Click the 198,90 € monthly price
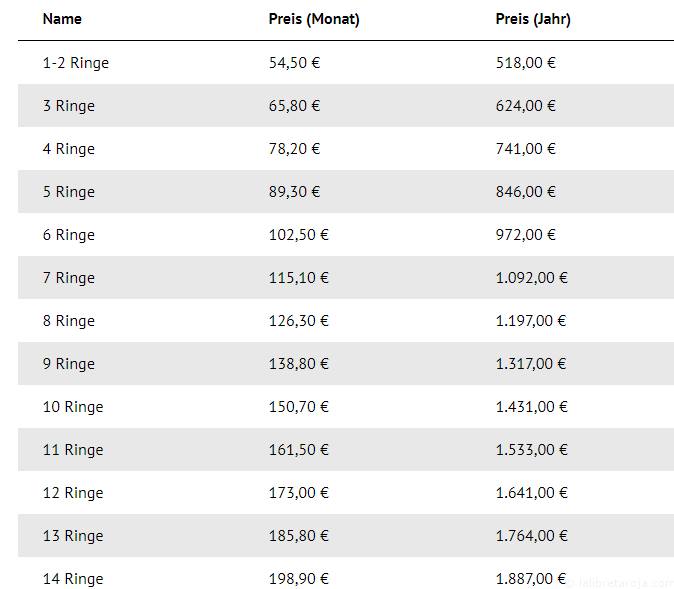This screenshot has height=589, width=674. [299, 579]
